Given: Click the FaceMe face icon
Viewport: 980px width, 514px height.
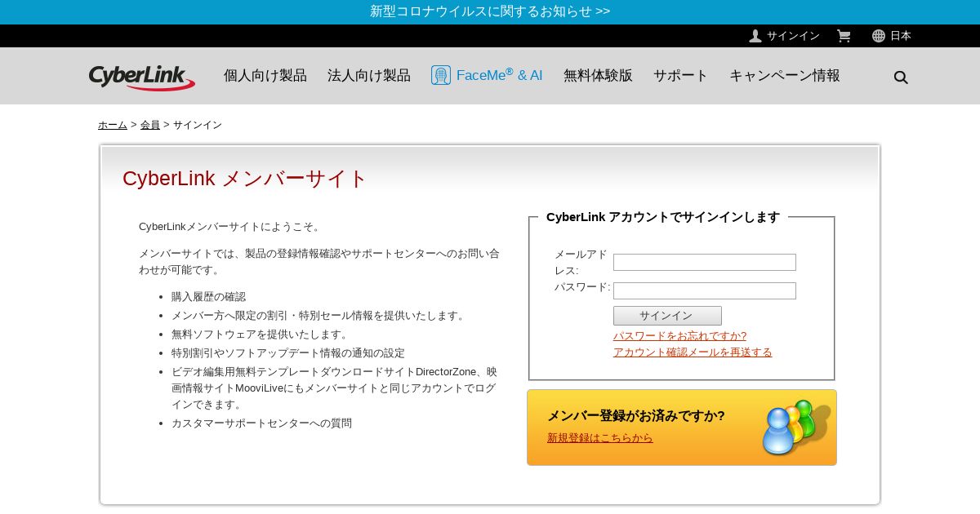Looking at the screenshot, I should (441, 75).
